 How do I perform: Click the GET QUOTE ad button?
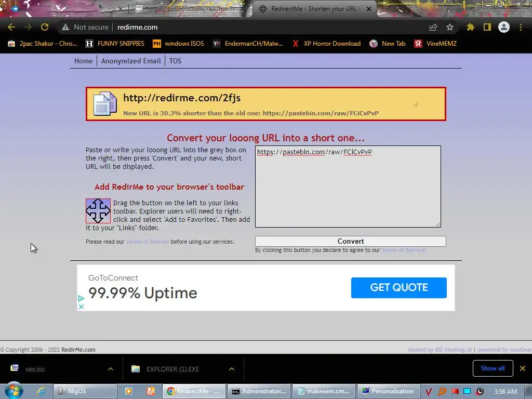pos(398,288)
